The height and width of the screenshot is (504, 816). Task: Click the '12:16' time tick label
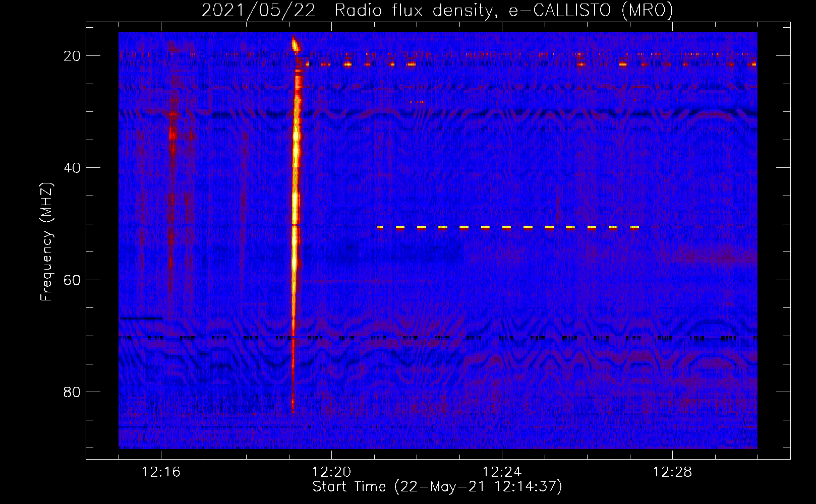(161, 472)
